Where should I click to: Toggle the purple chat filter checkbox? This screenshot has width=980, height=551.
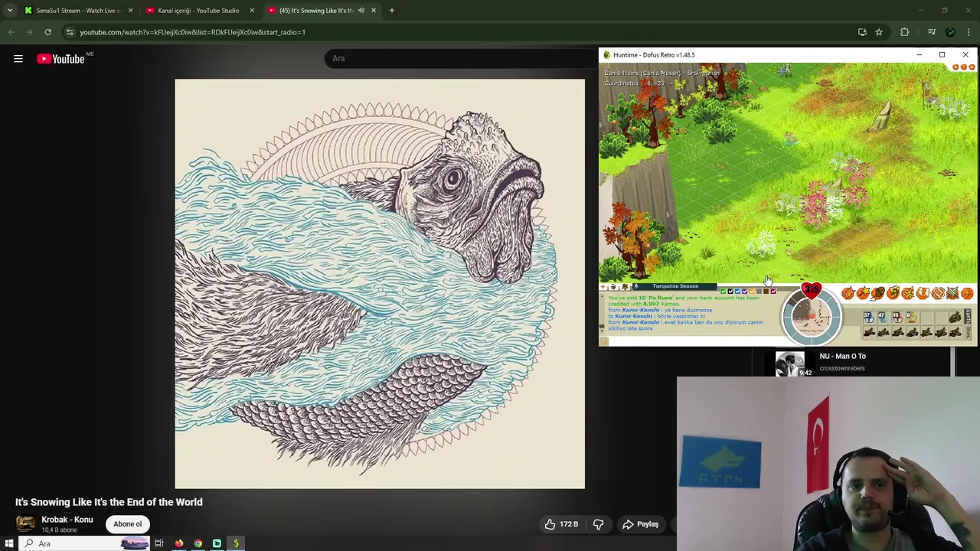click(x=745, y=292)
